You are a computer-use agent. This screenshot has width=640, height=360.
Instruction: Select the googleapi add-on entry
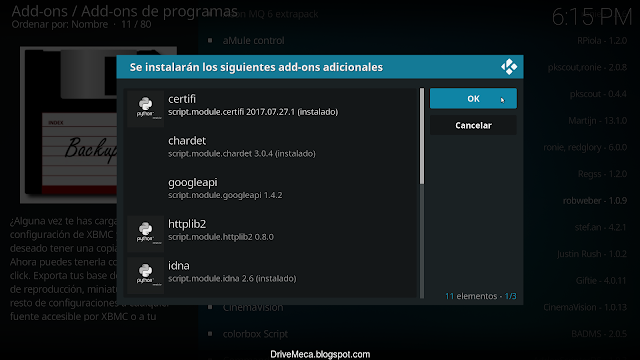click(271, 192)
